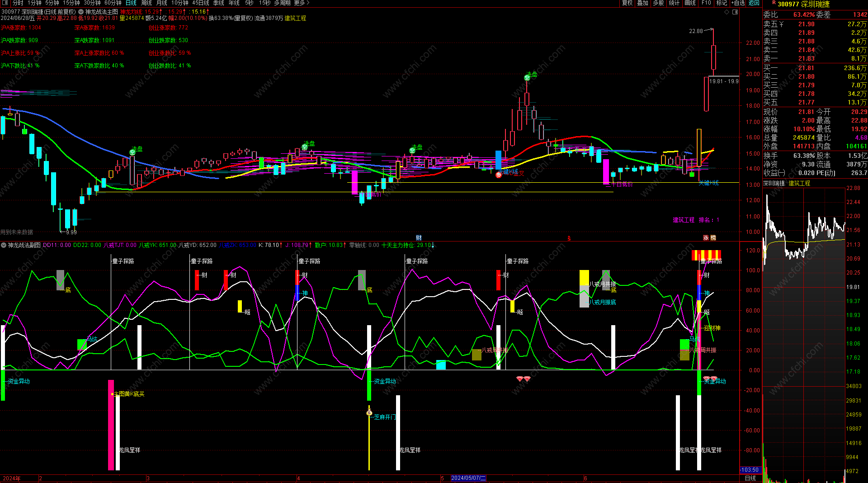Click the 涨 badge icon below the chart

pyautogui.click(x=706, y=238)
